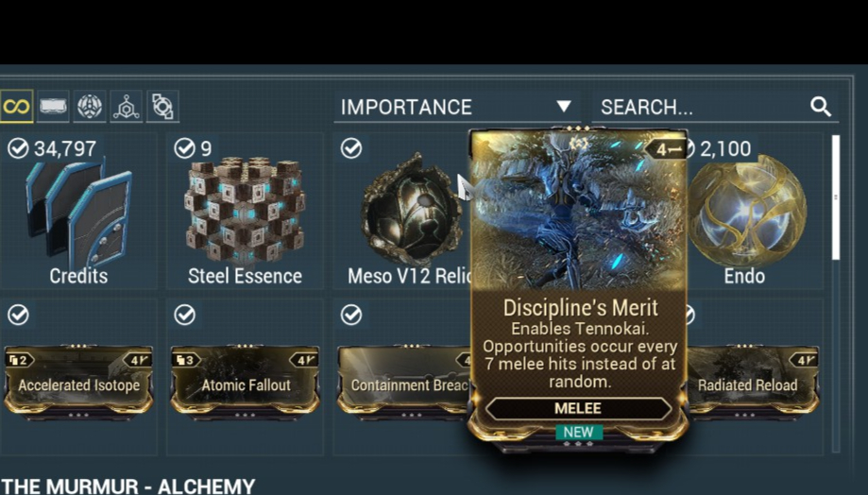Select the Atomic Fallout mod card
The image size is (868, 495).
[245, 382]
